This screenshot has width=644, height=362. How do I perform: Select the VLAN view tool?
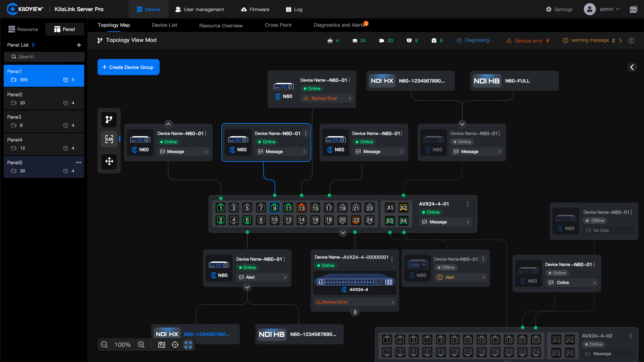pyautogui.click(x=109, y=139)
